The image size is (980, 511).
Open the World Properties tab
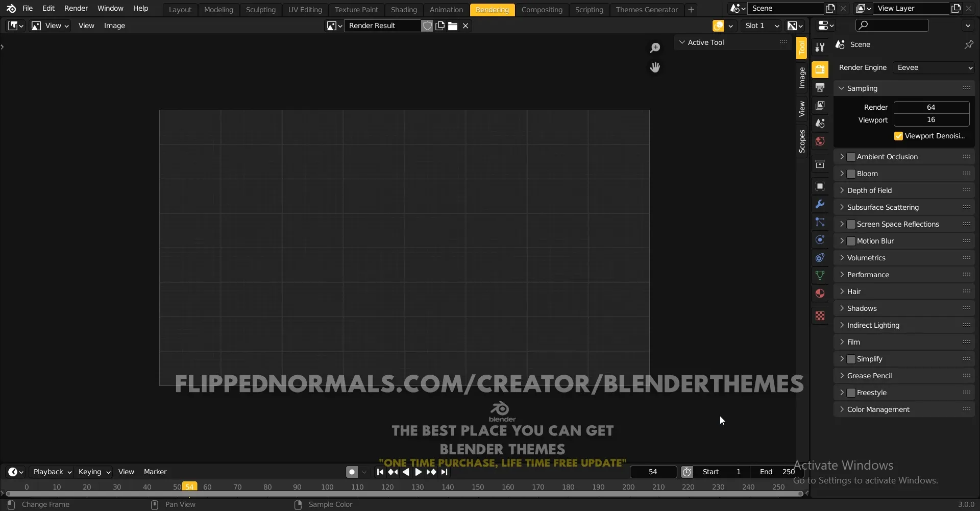click(820, 141)
